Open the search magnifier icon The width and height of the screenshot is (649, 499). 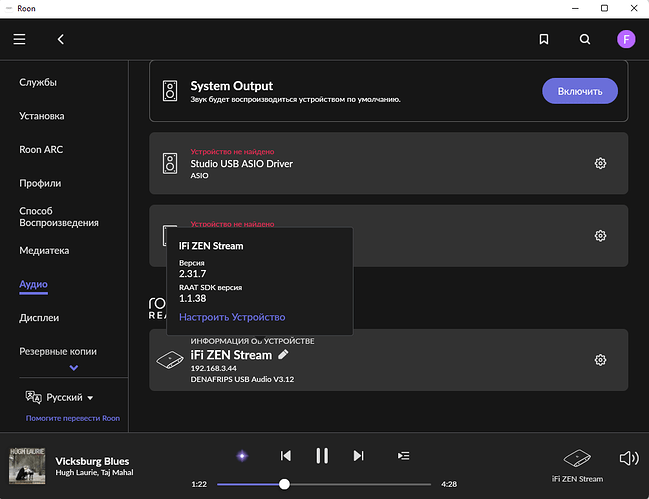tap(584, 39)
